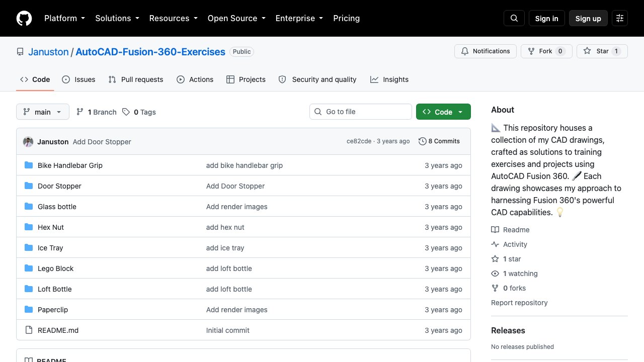Open the README.md file name link

tap(58, 330)
